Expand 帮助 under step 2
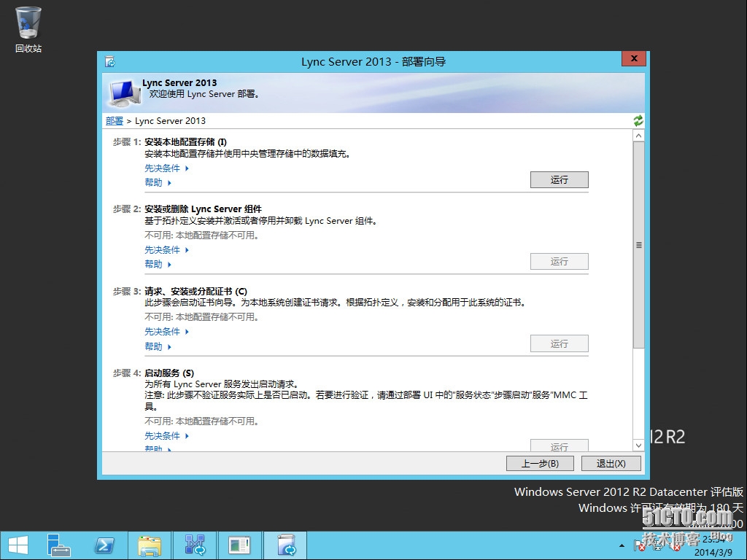 [158, 264]
